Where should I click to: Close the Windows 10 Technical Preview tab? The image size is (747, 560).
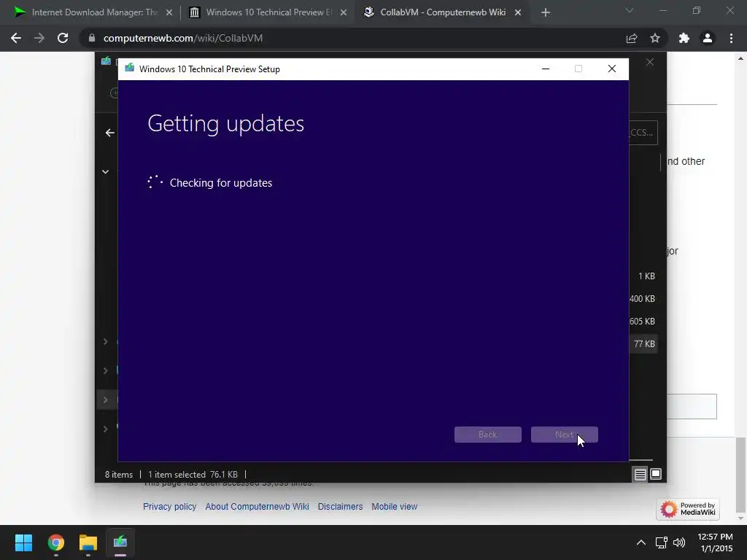point(344,12)
